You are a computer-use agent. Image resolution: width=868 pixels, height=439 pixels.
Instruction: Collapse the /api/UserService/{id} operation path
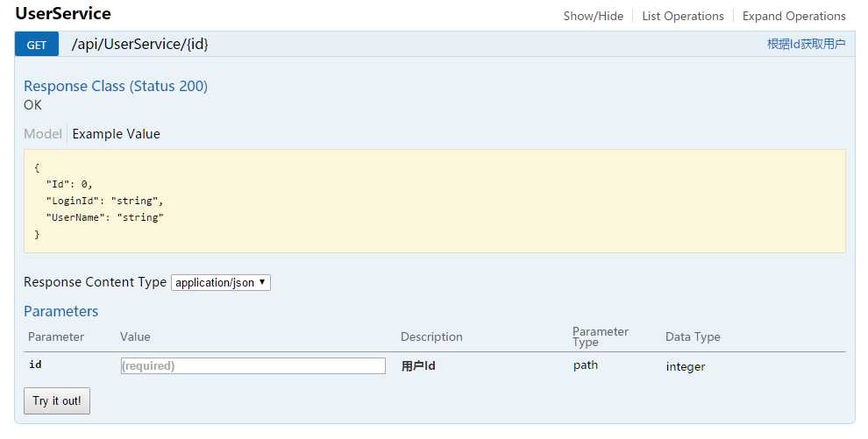coord(139,44)
